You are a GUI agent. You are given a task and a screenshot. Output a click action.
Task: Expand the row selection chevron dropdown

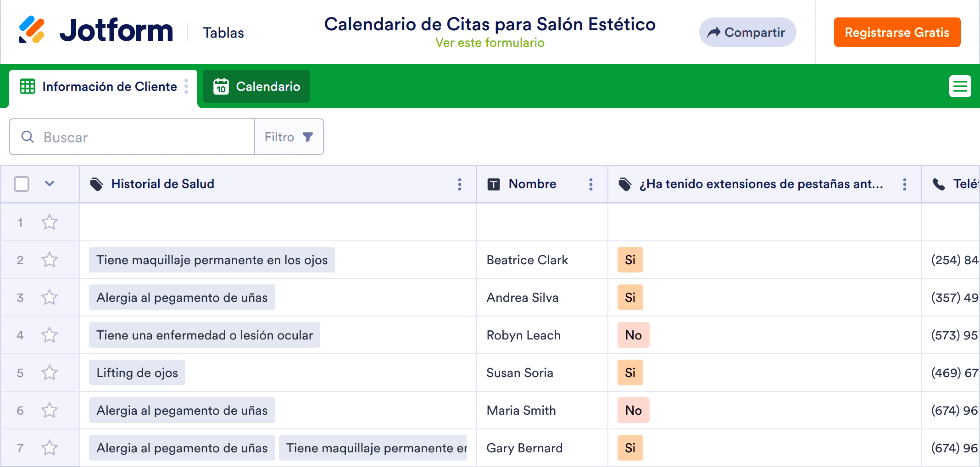click(x=50, y=184)
